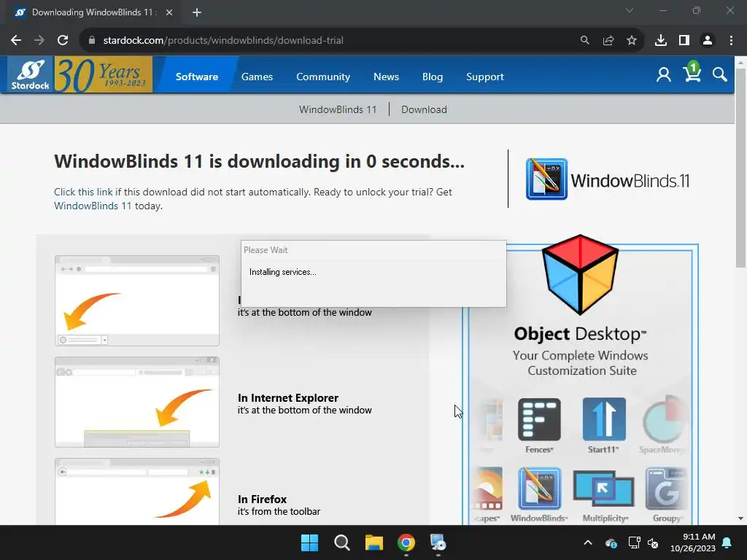Viewport: 747px width, 560px height.
Task: Open the Windows Start button
Action: [309, 542]
